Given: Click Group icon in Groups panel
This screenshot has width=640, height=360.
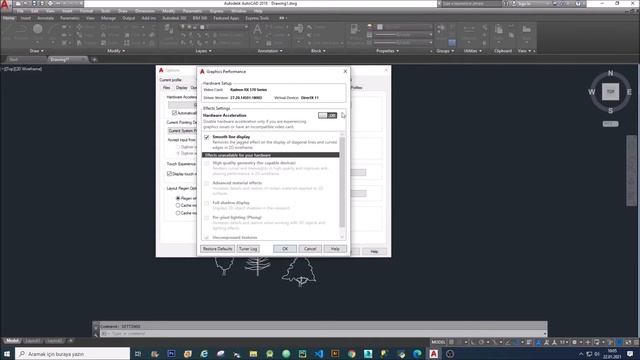Looking at the screenshot, I should click(x=440, y=28).
